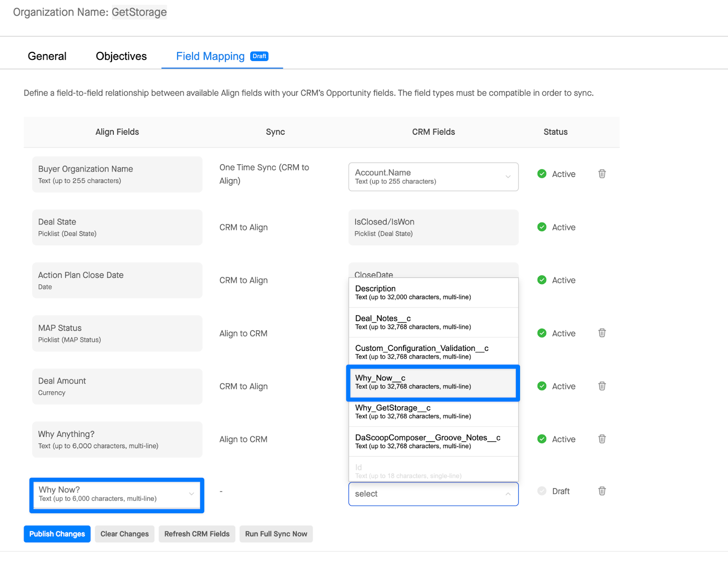The height and width of the screenshot is (562, 728).
Task: Switch to the General tab
Action: pyautogui.click(x=47, y=56)
